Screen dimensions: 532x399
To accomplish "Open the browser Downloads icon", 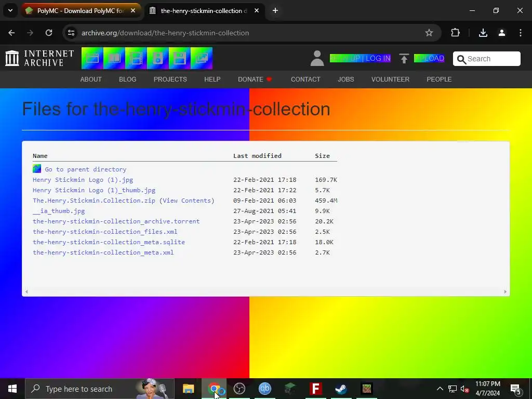I will [483, 33].
